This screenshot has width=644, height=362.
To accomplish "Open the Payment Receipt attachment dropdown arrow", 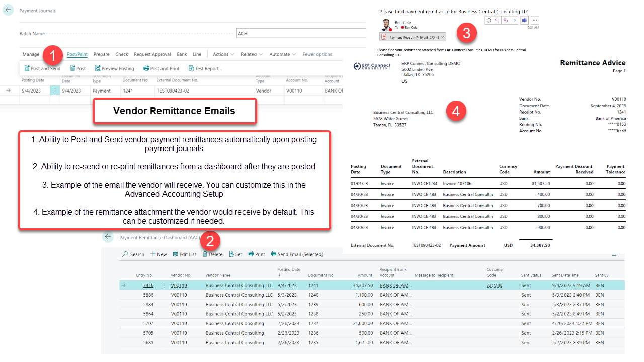I will coord(443,37).
